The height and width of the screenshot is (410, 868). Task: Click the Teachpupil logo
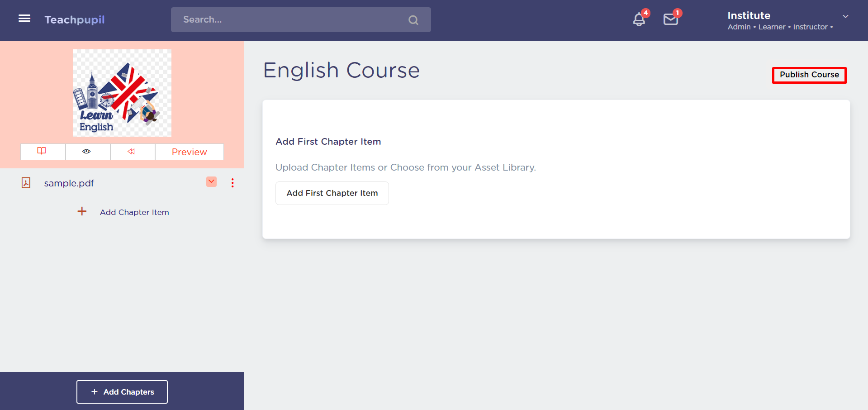[x=75, y=20]
